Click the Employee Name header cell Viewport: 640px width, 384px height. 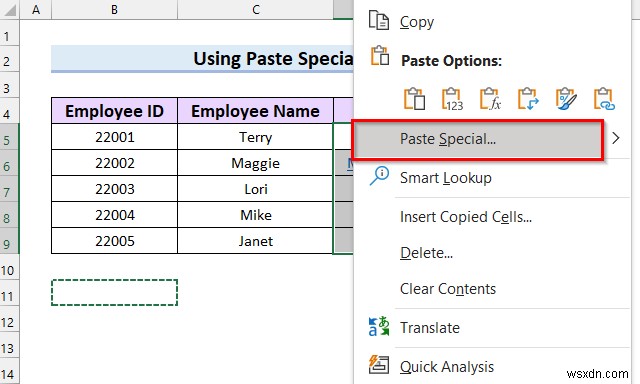click(x=256, y=111)
